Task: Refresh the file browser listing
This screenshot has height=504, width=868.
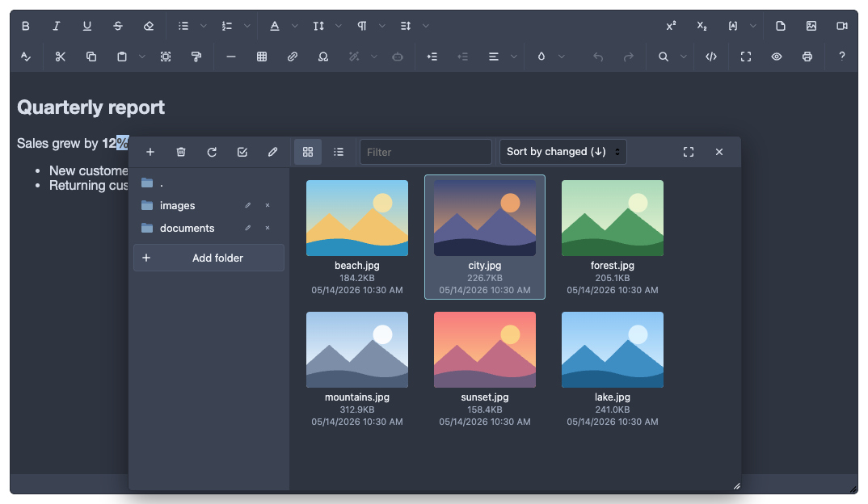Action: tap(212, 152)
